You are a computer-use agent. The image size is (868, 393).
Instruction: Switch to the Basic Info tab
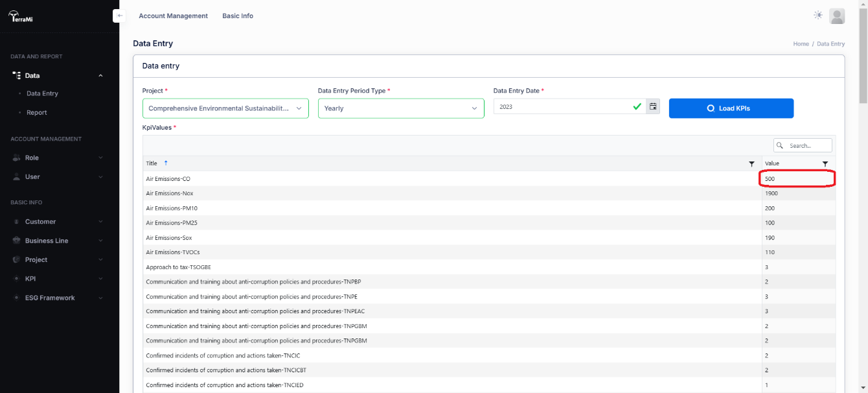pos(238,16)
